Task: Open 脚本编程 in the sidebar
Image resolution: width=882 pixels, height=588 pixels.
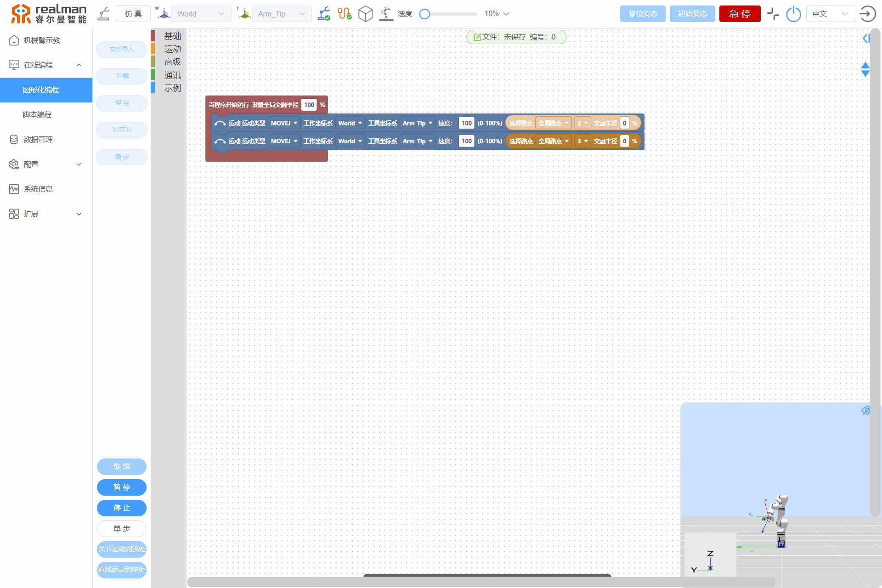Action: coord(37,114)
